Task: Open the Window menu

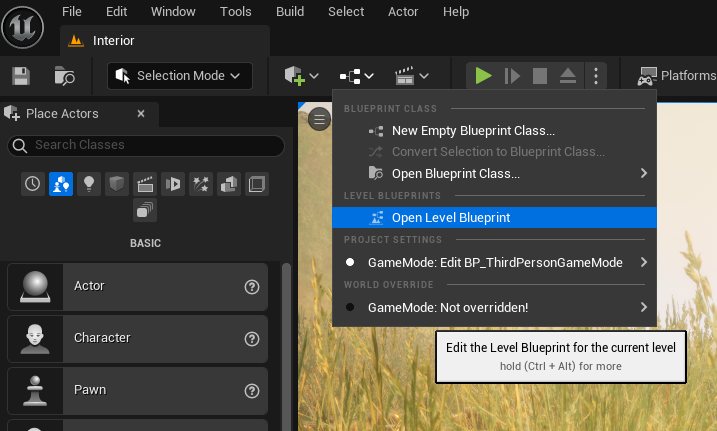Action: pyautogui.click(x=173, y=11)
